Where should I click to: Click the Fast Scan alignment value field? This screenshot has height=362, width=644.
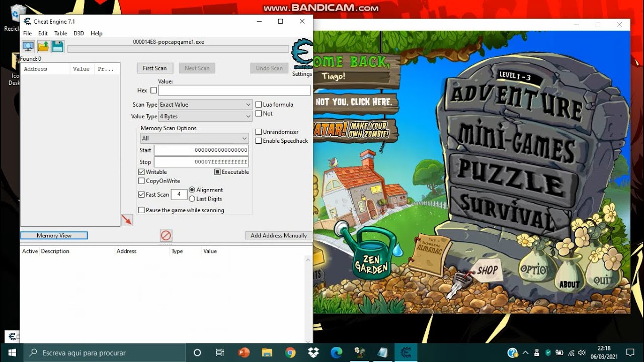pyautogui.click(x=179, y=195)
